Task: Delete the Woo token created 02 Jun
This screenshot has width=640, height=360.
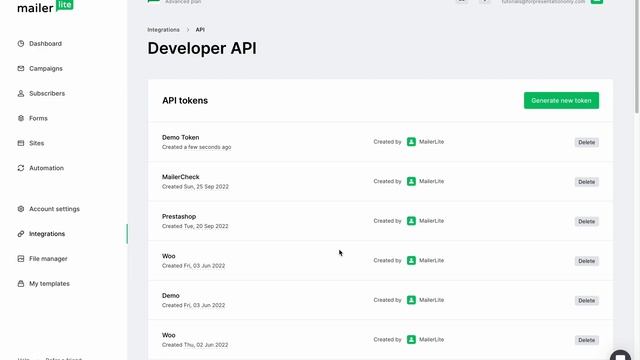Action: (x=587, y=340)
